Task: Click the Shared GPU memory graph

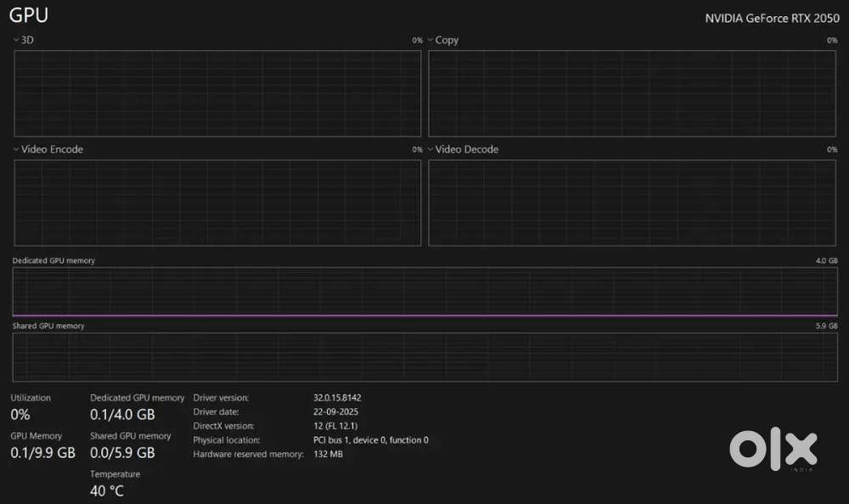Action: click(x=424, y=356)
